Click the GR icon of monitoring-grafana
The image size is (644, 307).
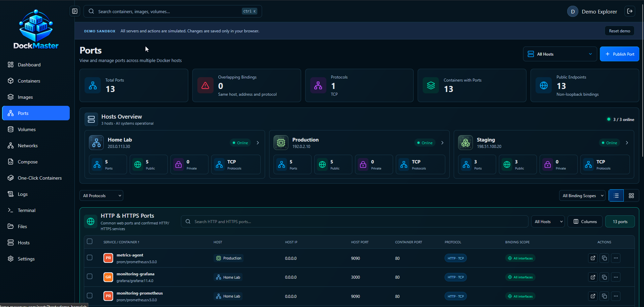point(108,277)
